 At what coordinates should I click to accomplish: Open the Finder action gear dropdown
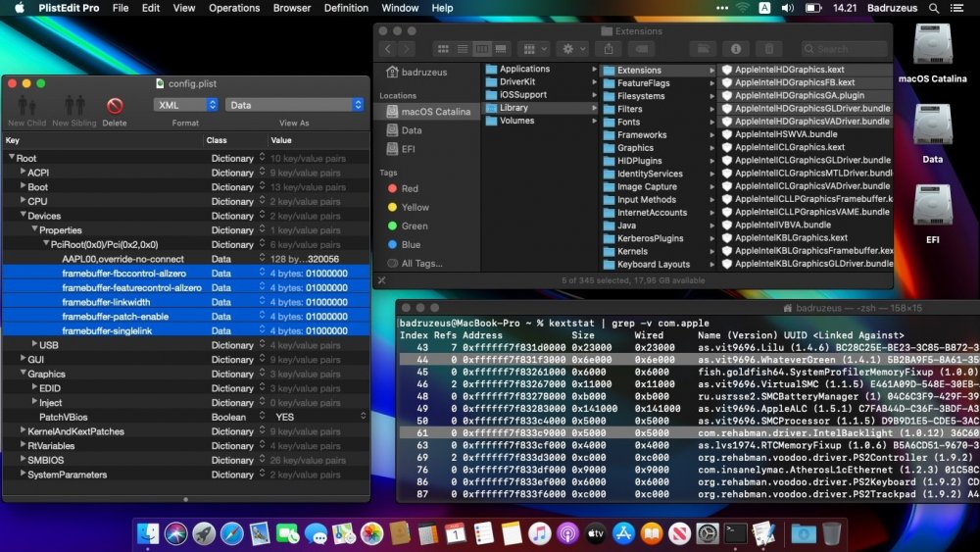pos(573,49)
